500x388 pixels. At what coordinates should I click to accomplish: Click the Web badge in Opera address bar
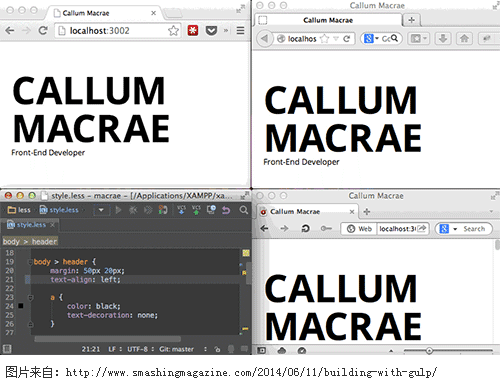[x=359, y=229]
